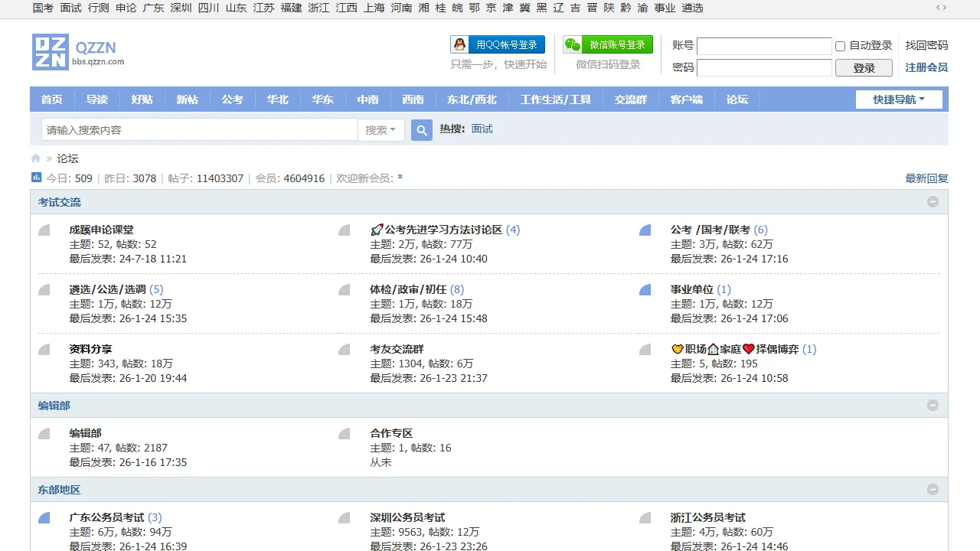This screenshot has height=551, width=980.
Task: Click the home icon in breadcrumb
Action: point(36,158)
